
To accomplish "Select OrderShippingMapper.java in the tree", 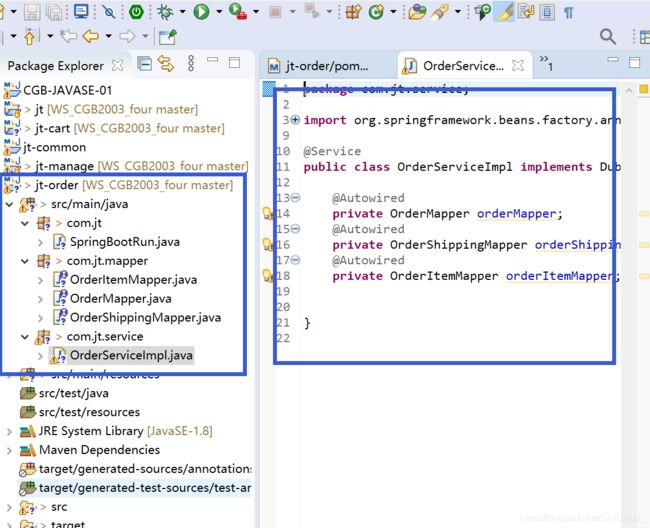I will coord(146,317).
